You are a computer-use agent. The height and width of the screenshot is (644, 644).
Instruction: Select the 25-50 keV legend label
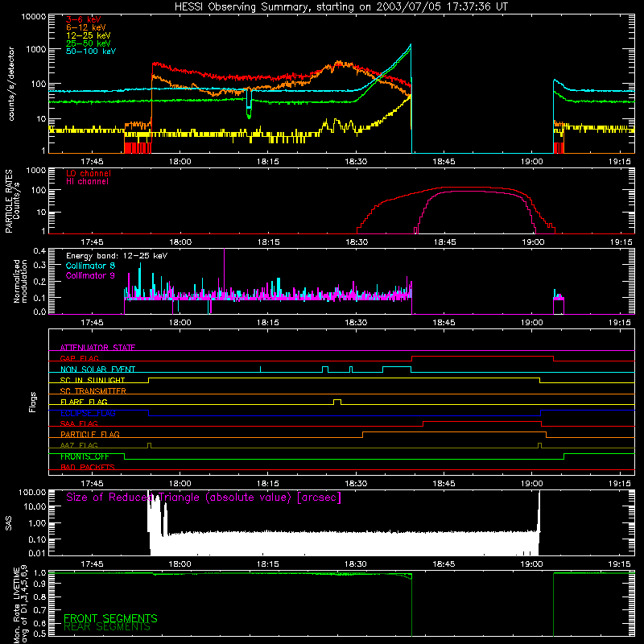(x=88, y=43)
